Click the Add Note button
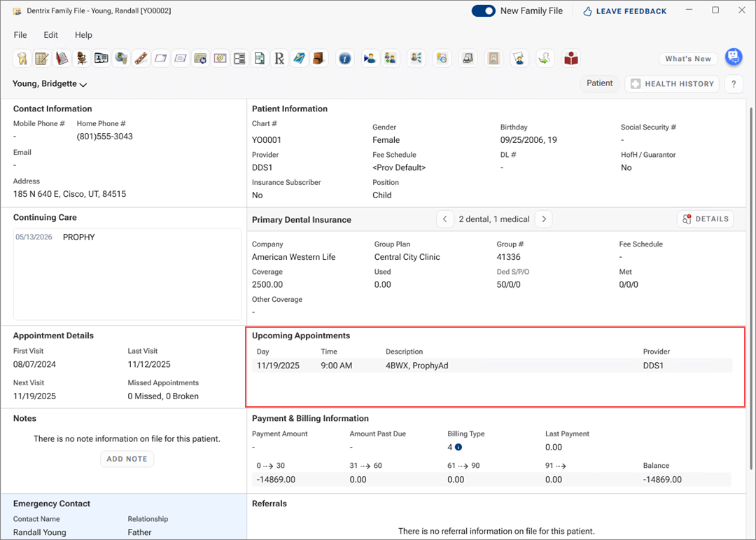 127,459
